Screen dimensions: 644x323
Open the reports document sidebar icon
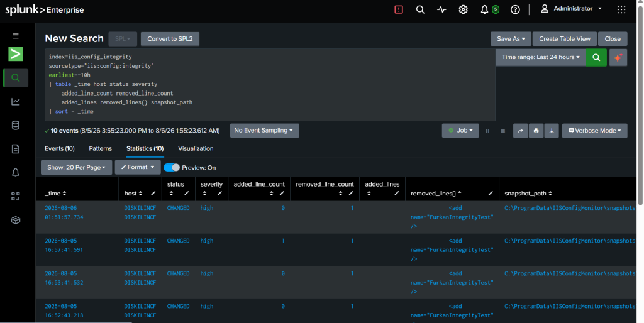16,149
